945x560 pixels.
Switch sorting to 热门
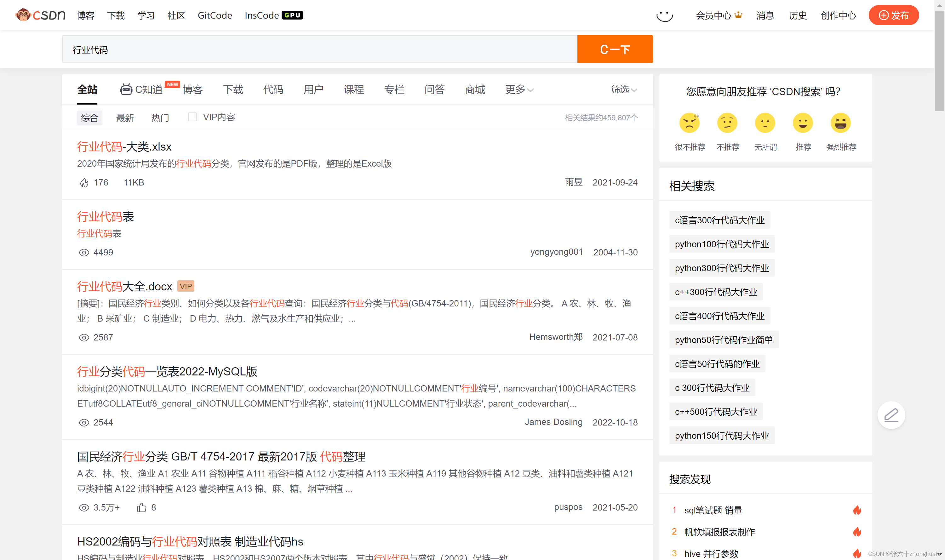click(x=160, y=118)
